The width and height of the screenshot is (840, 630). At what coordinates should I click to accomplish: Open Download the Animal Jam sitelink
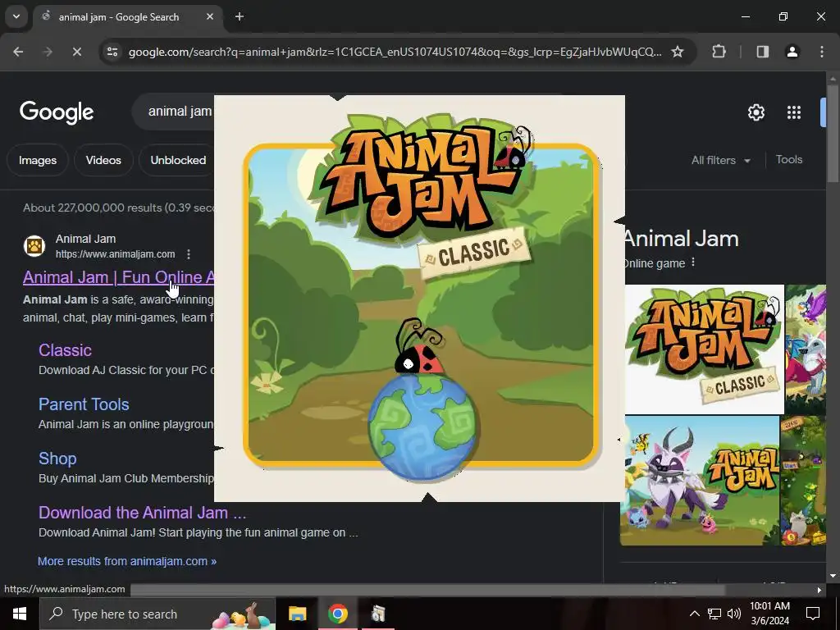[142, 512]
